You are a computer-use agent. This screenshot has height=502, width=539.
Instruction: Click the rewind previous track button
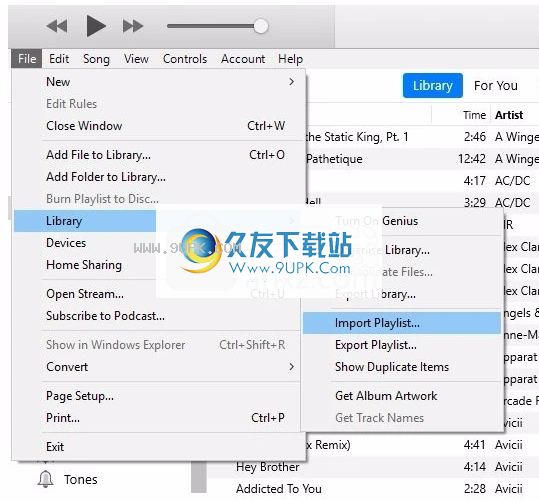coord(57,26)
